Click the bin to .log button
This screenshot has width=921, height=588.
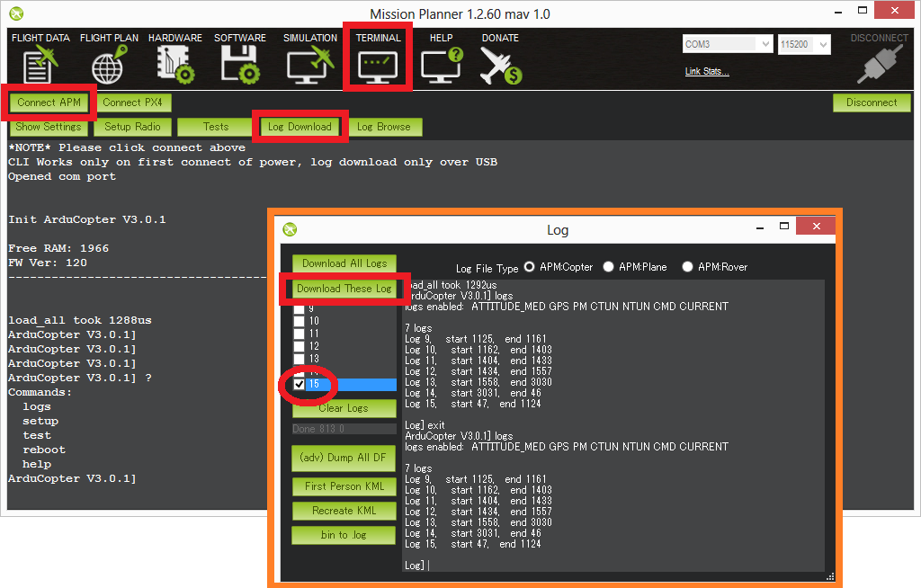(x=344, y=535)
